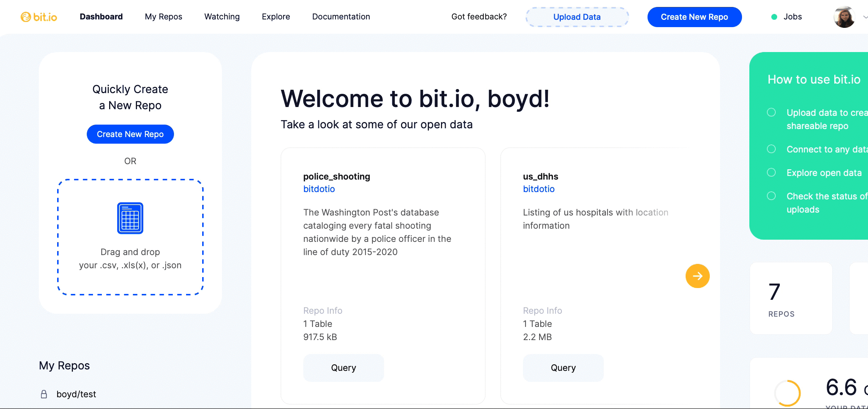Check the 'Explore open data' circle
The image size is (868, 409).
coord(771,172)
